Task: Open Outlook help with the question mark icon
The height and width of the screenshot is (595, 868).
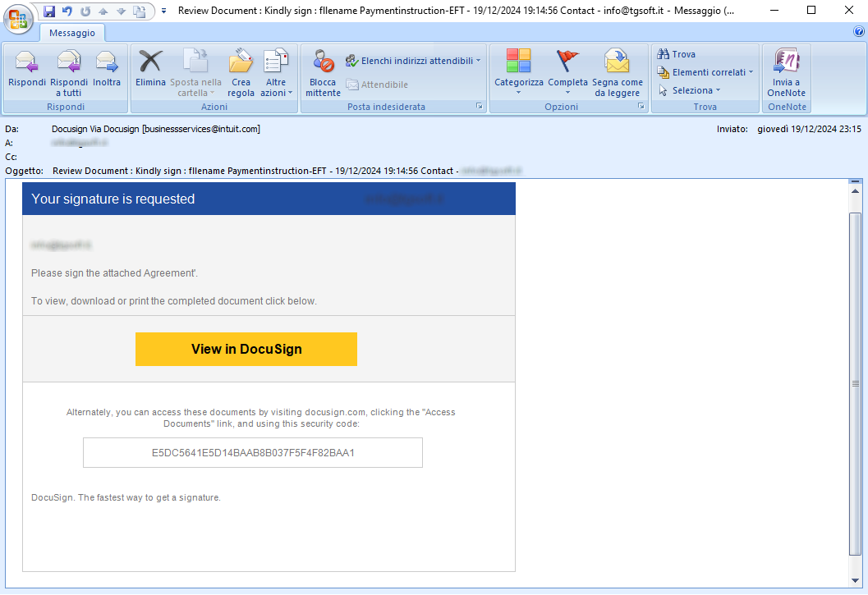Action: [859, 31]
